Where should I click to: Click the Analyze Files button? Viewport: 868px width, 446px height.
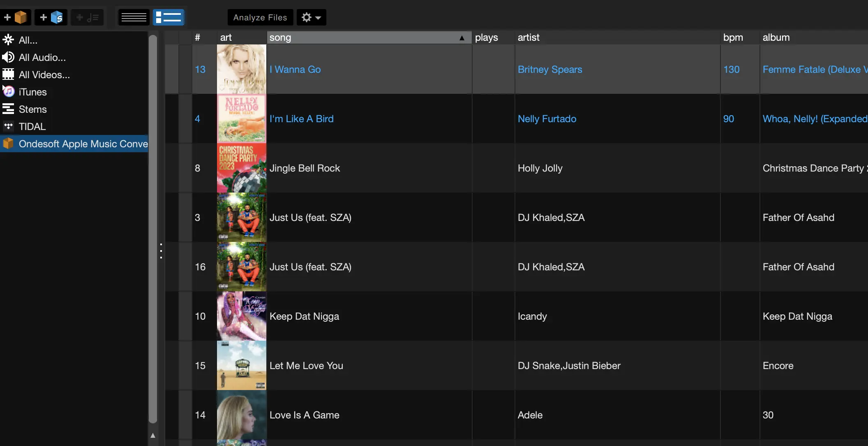click(x=260, y=17)
